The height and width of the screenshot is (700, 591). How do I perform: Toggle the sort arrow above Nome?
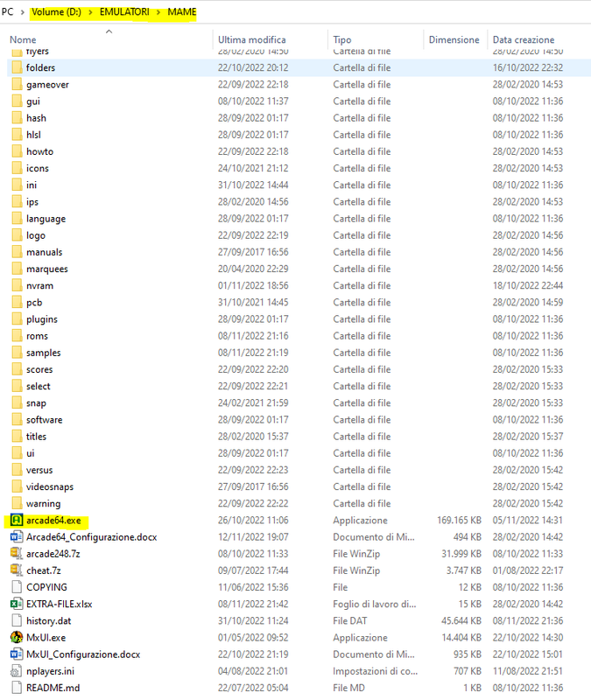click(x=109, y=31)
